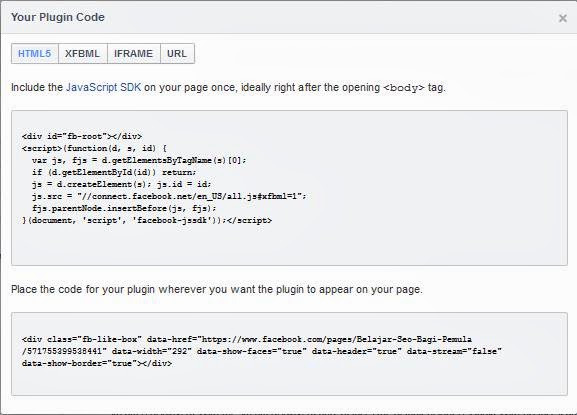Click the line with 'facebook-jssdk'
This screenshot has width=577, height=415.
click(x=147, y=220)
